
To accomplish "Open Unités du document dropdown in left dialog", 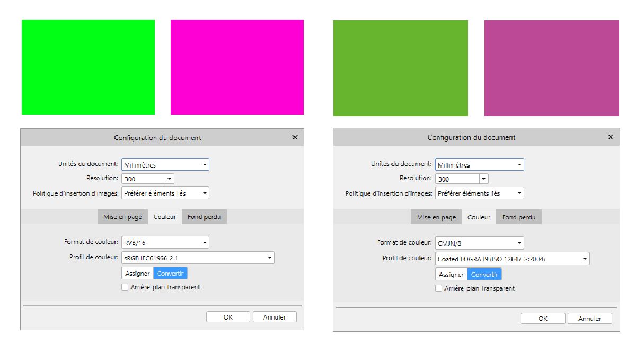I will point(165,164).
